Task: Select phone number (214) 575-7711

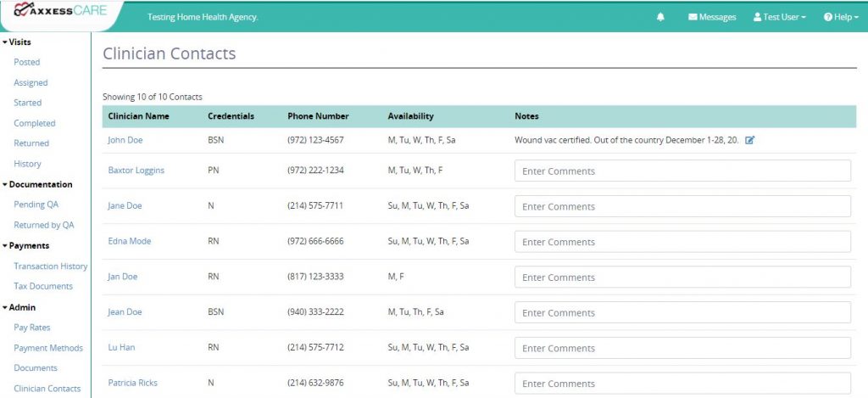Action: (315, 205)
